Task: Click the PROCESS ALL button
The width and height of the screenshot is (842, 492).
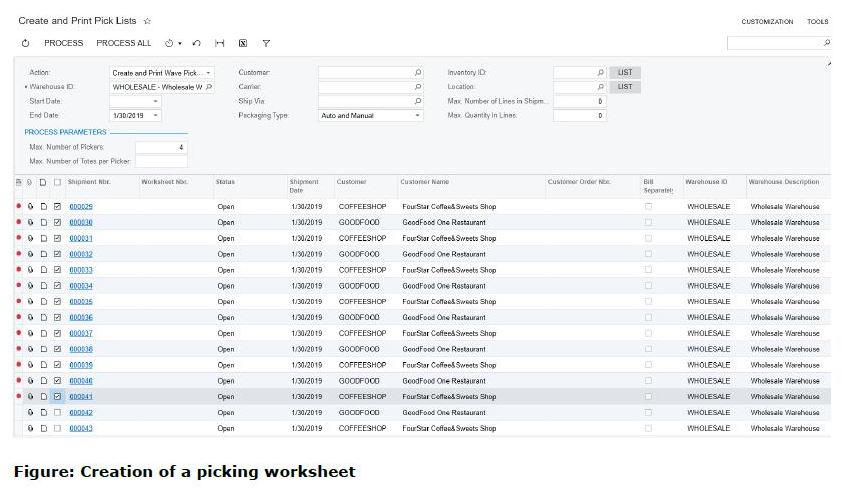Action: (x=124, y=43)
